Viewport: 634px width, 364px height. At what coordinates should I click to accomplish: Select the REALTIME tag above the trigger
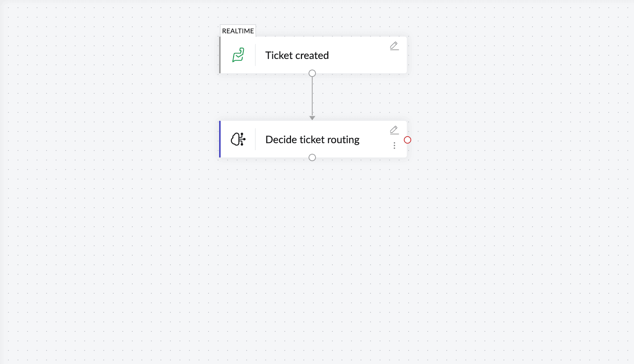coord(238,31)
